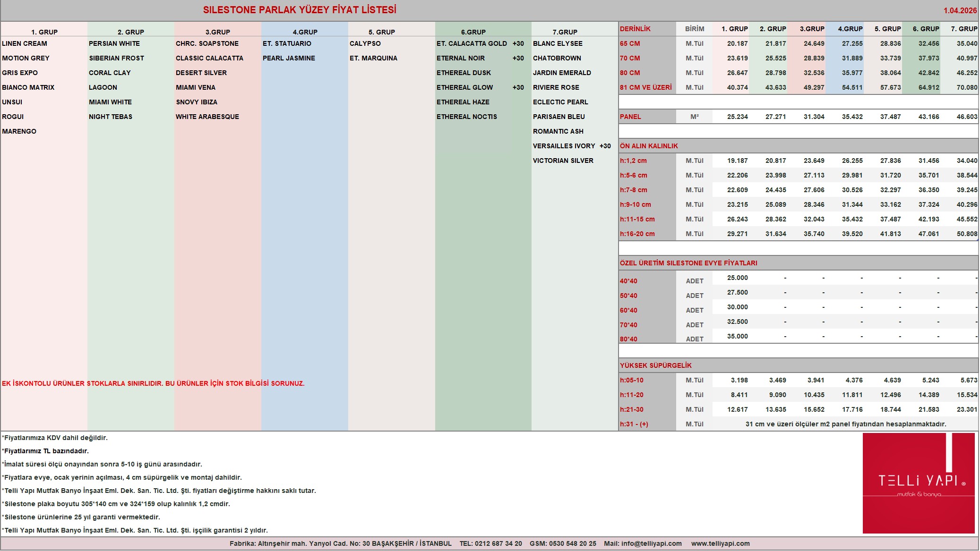Select the VICTORIAN SILVER product

pos(563,161)
